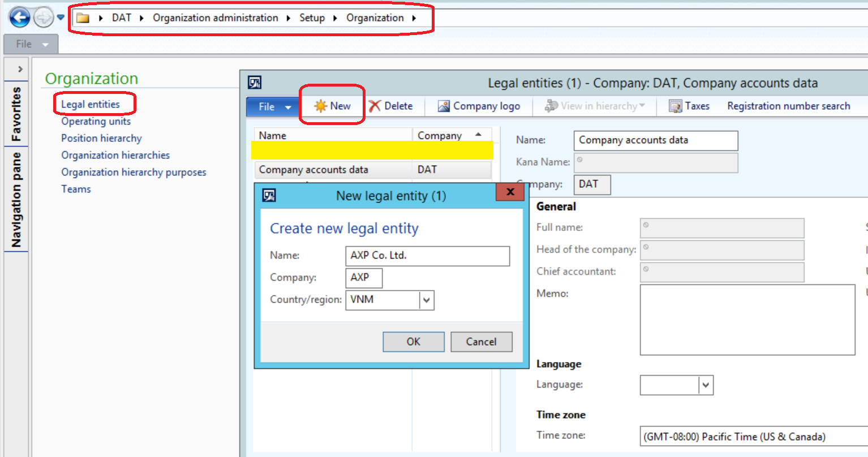
Task: Open the Organization hierarchies link
Action: [115, 156]
